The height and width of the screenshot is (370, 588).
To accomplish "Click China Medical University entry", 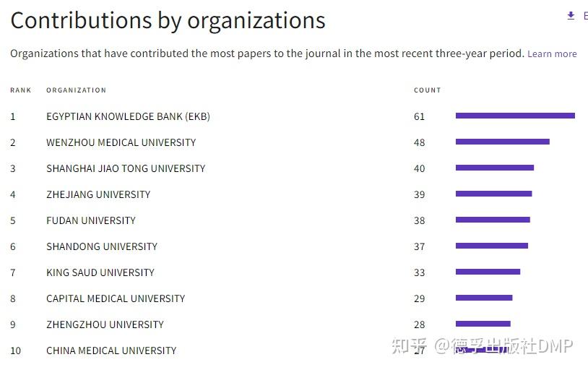I will (111, 350).
